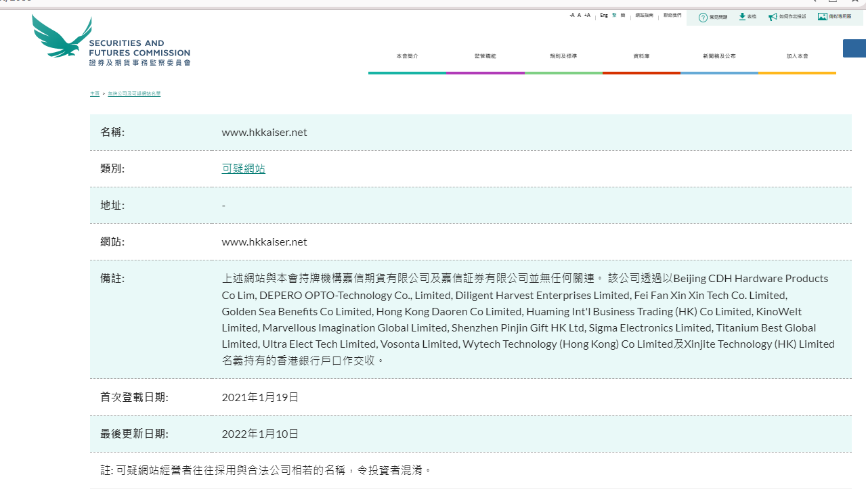Open the 監管職能 navigation menu
Screen dimensions: 866x504
click(485, 56)
